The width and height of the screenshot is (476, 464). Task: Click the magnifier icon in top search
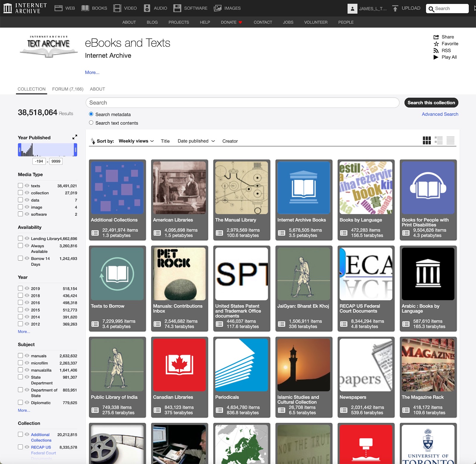coord(431,9)
